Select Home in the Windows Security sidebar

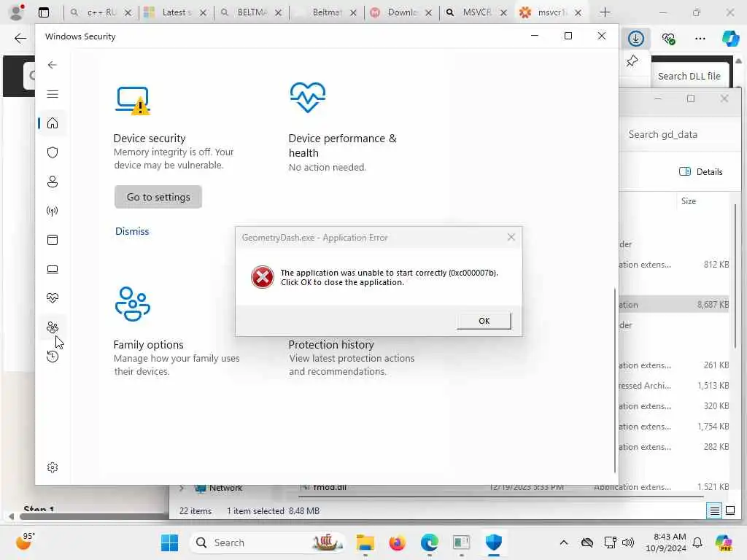tap(53, 123)
